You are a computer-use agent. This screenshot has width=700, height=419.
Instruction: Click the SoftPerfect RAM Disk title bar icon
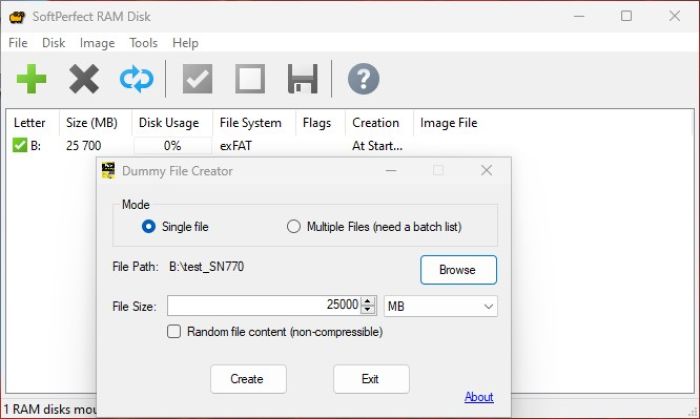click(17, 17)
